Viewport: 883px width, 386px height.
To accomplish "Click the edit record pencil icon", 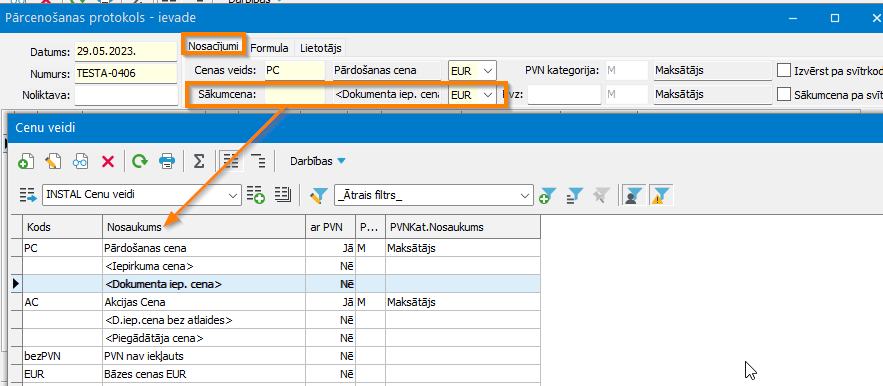I will 53,162.
